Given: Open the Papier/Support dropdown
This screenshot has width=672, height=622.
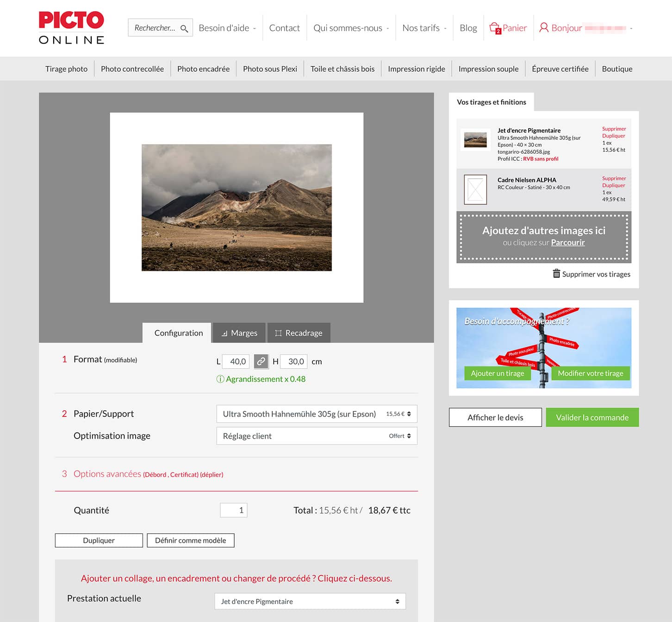Looking at the screenshot, I should click(317, 414).
